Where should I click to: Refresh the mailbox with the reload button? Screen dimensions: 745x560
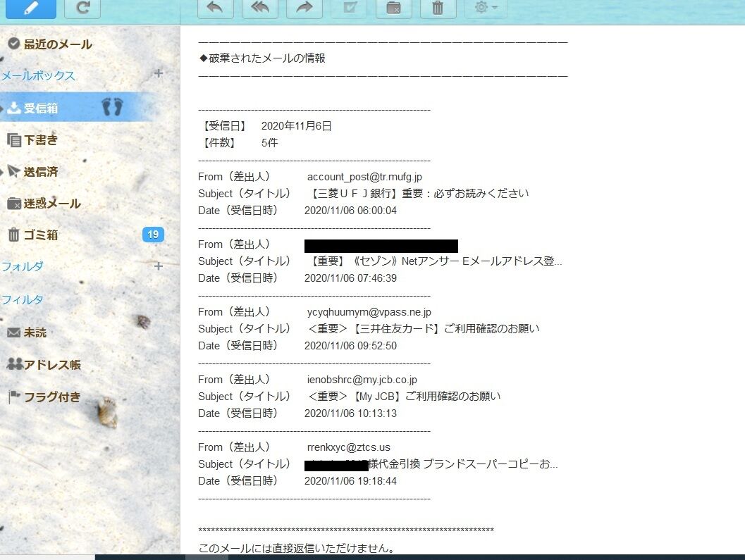coord(82,8)
